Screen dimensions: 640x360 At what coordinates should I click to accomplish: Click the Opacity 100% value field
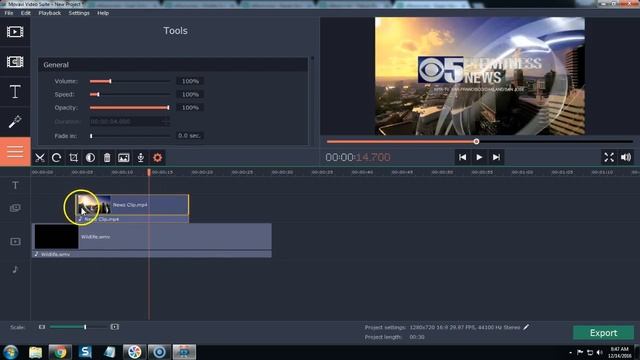click(190, 108)
